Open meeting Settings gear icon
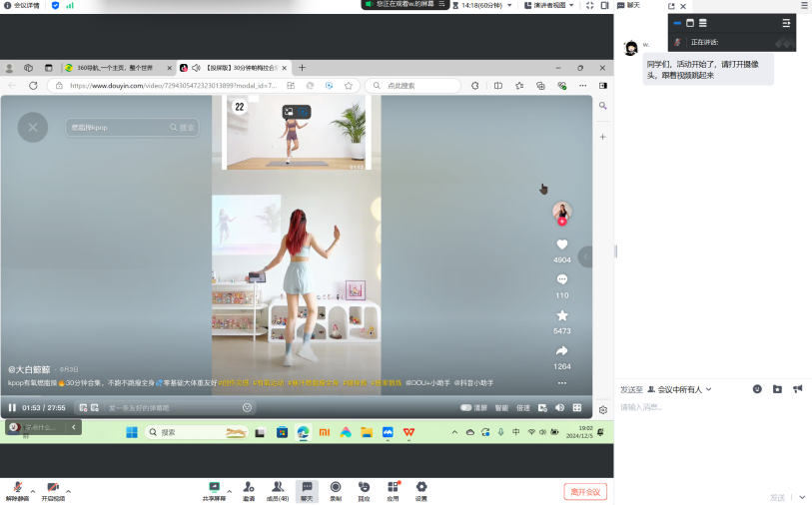 click(x=420, y=488)
